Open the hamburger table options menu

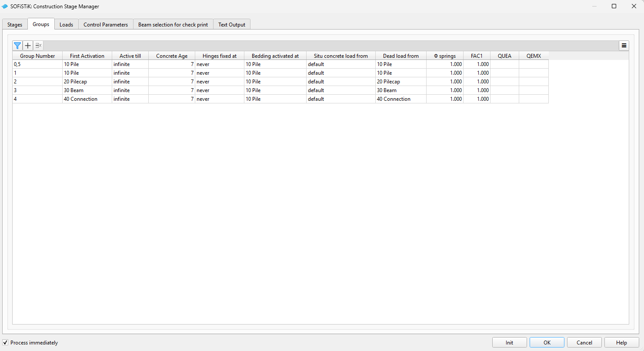pyautogui.click(x=624, y=46)
